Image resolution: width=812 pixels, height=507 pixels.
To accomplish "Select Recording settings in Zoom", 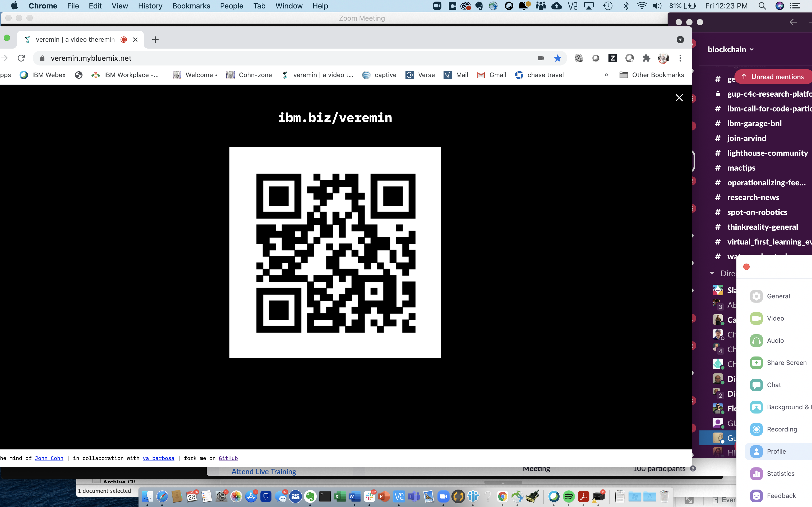I will [x=781, y=429].
